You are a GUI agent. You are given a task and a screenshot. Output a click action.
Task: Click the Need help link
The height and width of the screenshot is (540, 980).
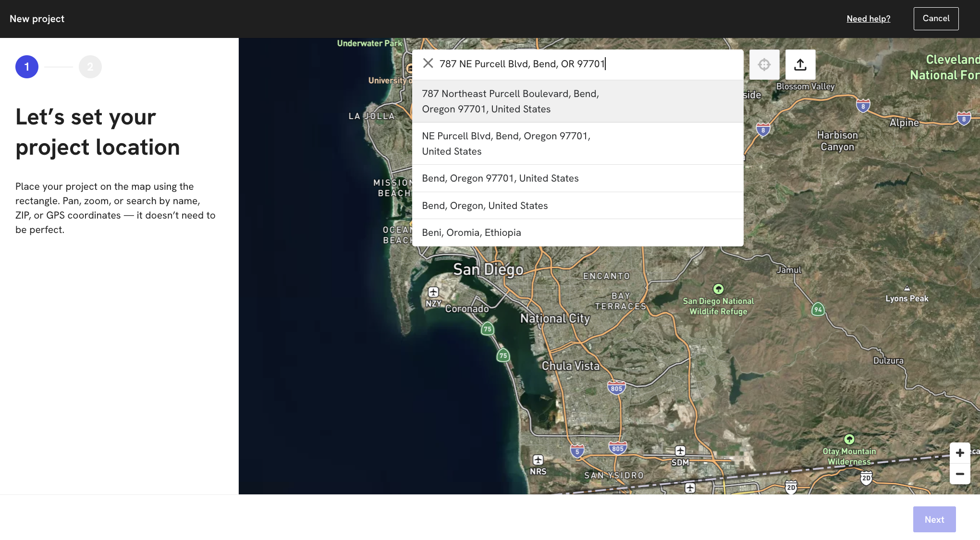click(x=868, y=19)
